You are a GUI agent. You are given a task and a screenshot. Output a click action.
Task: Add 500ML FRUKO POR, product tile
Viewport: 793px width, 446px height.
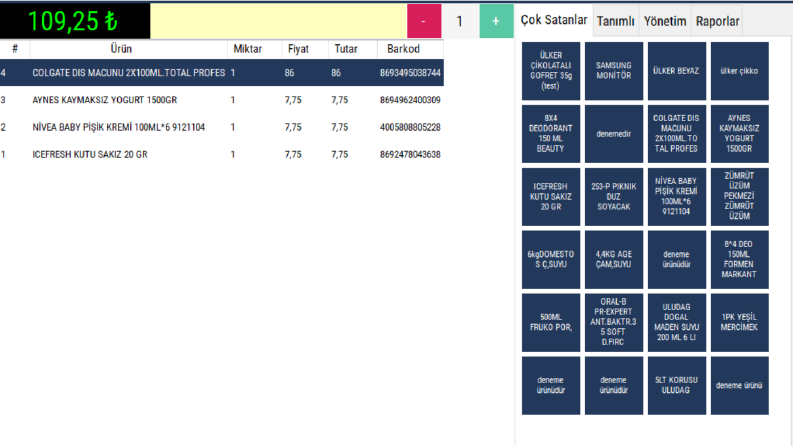tap(551, 323)
